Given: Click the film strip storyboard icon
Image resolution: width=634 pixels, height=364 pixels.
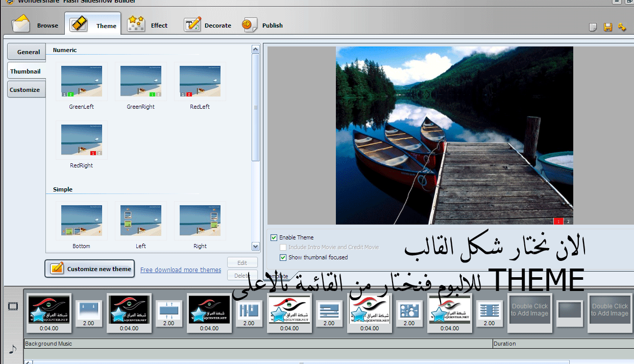Looking at the screenshot, I should point(13,306).
